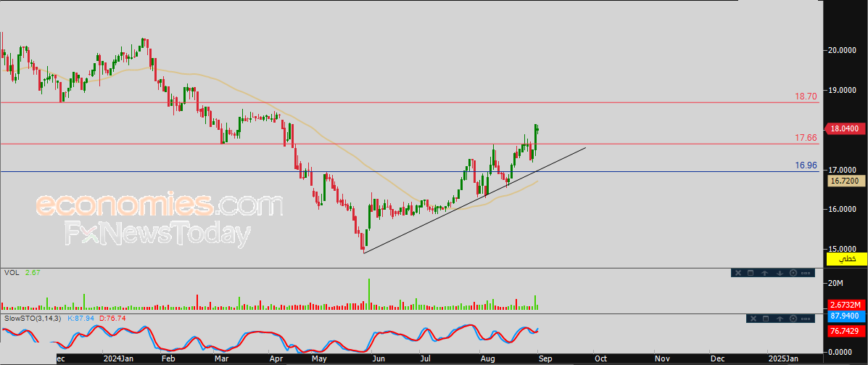The image size is (868, 365).
Task: Click the 16.96 support level label
Action: [806, 165]
